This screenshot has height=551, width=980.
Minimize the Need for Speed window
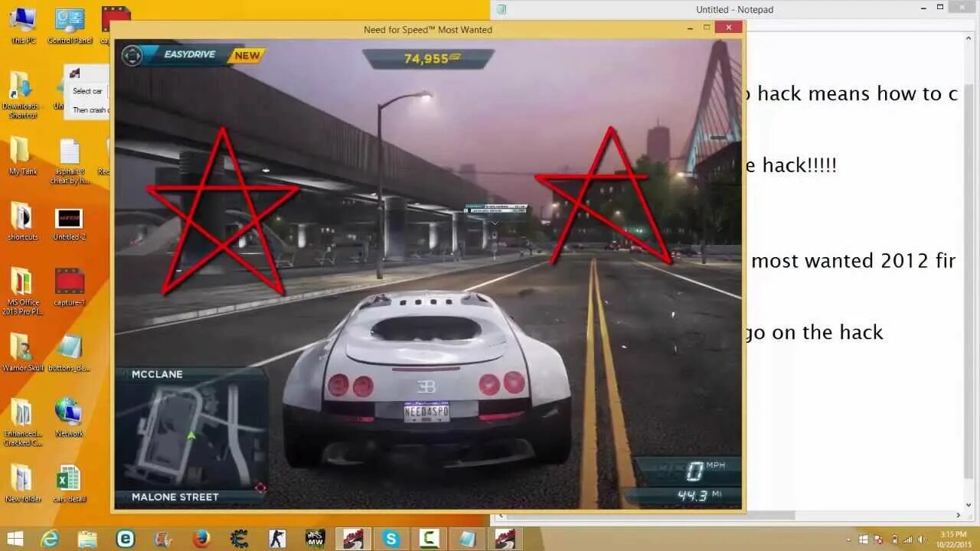pos(688,28)
